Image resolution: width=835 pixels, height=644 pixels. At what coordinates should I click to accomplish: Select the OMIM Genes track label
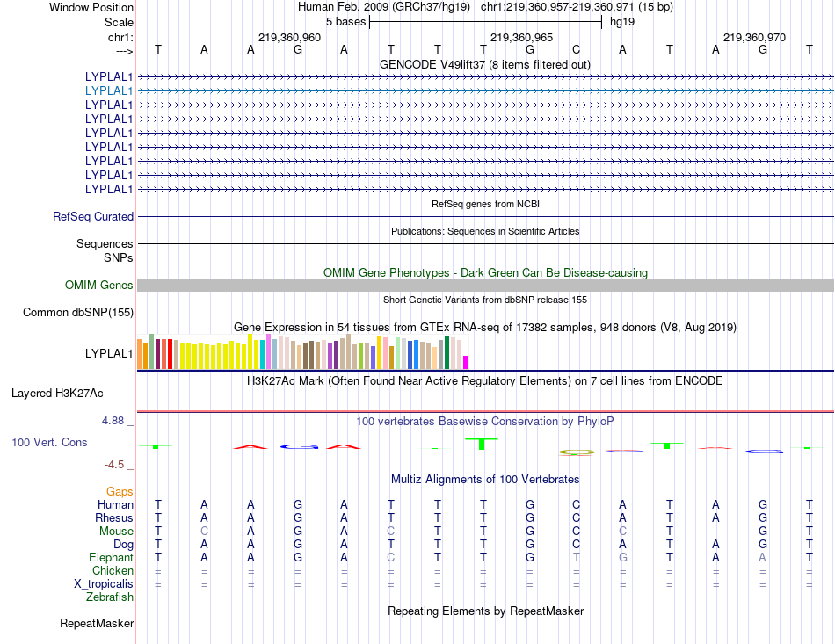coord(99,286)
